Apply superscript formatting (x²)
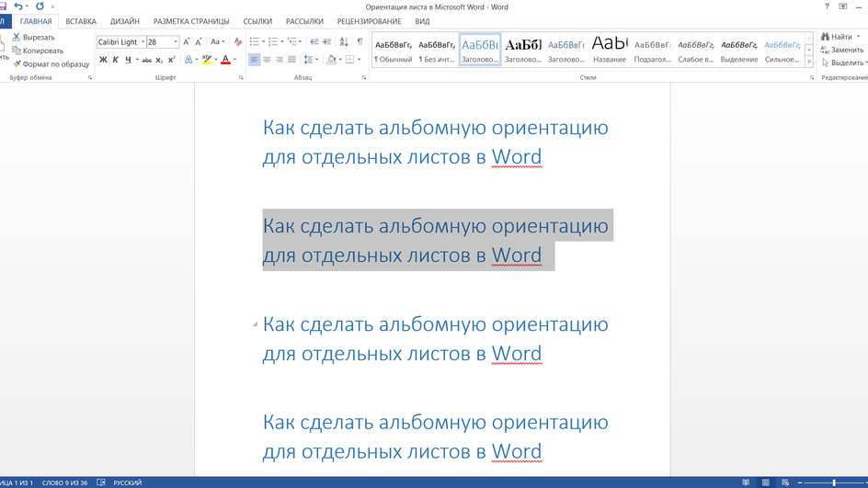The height and width of the screenshot is (488, 868). [171, 60]
